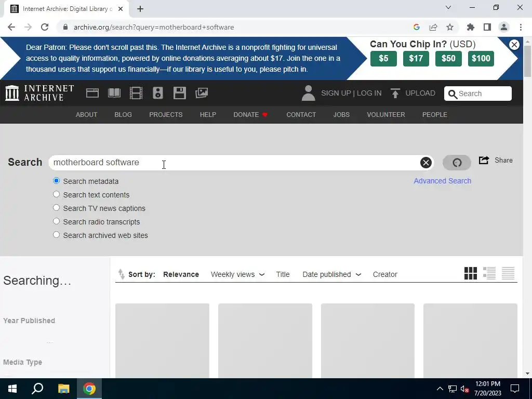The height and width of the screenshot is (399, 532).
Task: Open the Video film icon
Action: pyautogui.click(x=136, y=93)
